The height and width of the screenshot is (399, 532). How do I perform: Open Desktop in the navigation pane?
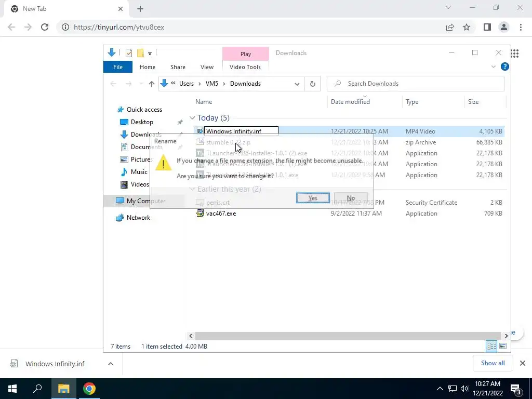[x=142, y=122]
